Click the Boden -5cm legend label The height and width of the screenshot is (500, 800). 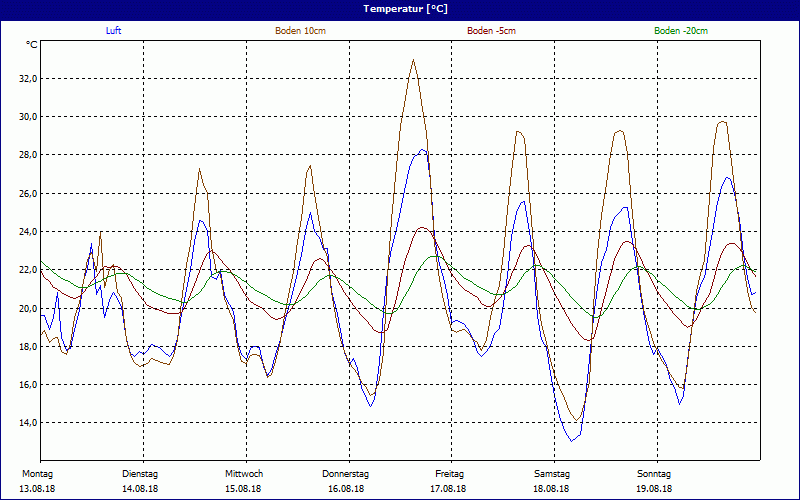(x=491, y=31)
